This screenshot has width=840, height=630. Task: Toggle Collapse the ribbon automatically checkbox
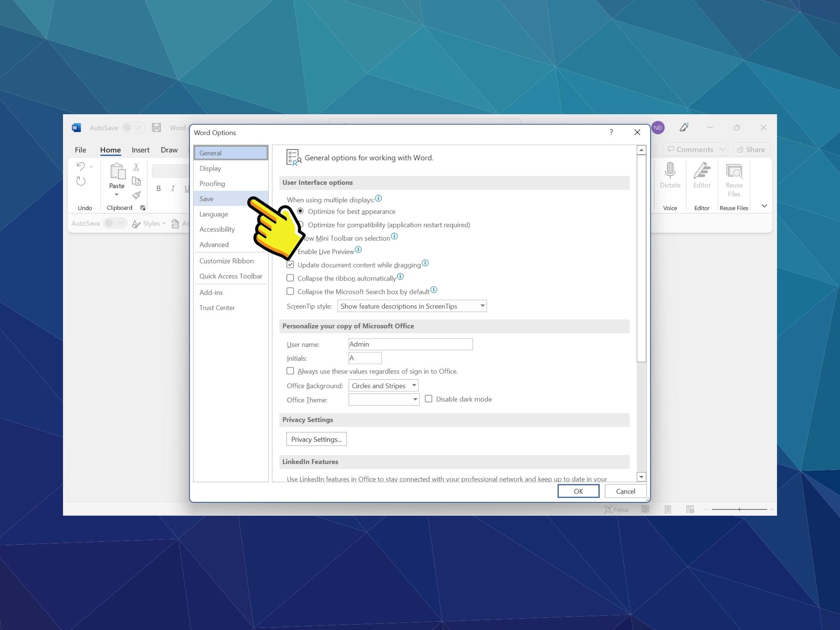[x=290, y=277]
